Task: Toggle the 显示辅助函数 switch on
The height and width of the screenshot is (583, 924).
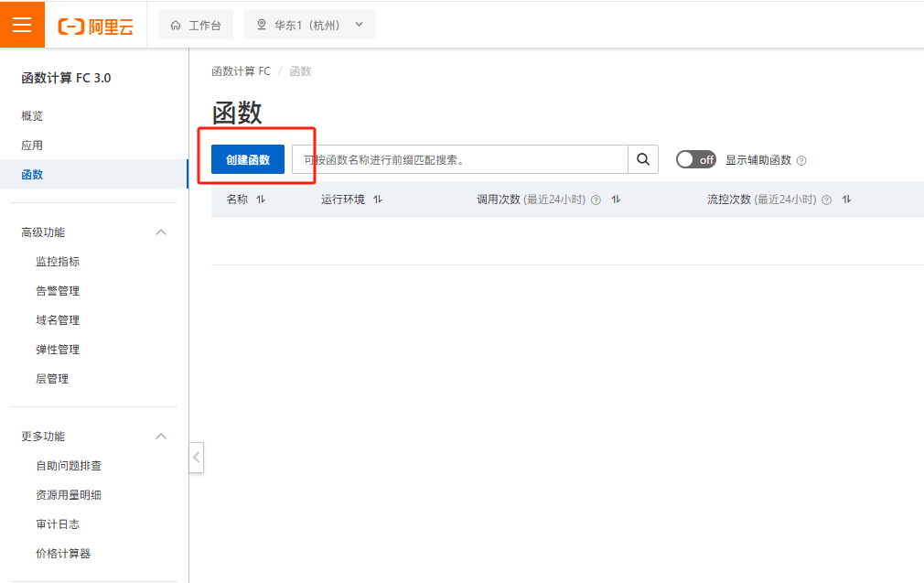Action: click(695, 159)
